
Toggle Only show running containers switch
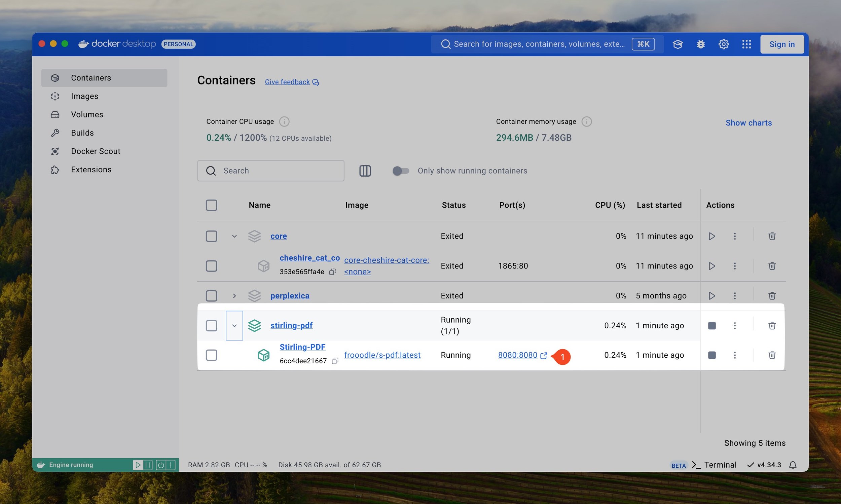tap(401, 171)
